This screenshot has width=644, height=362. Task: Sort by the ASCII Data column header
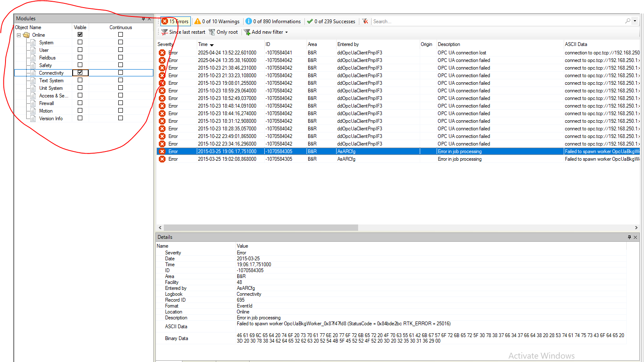point(602,44)
